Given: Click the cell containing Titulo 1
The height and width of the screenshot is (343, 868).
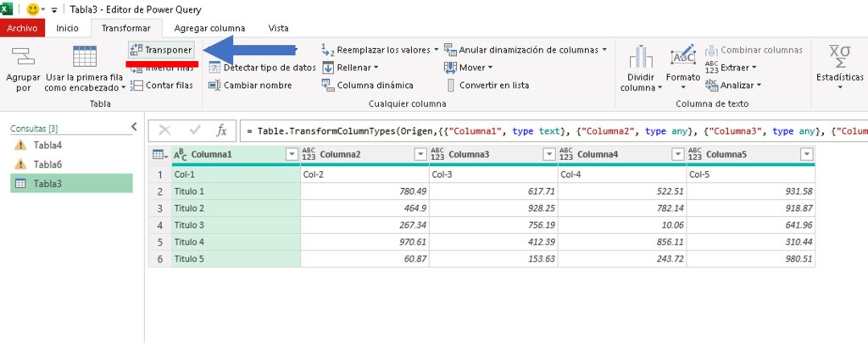Looking at the screenshot, I should [x=236, y=191].
